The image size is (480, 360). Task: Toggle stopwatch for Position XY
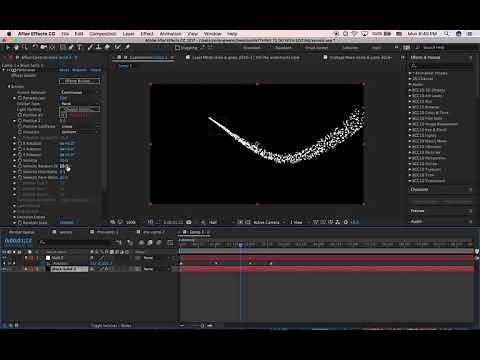click(20, 115)
